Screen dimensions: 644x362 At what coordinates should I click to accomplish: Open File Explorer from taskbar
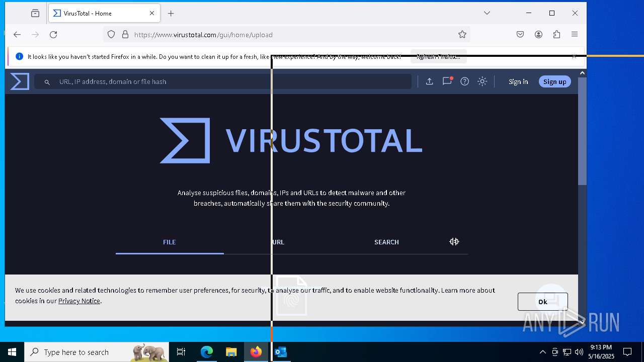coord(231,352)
